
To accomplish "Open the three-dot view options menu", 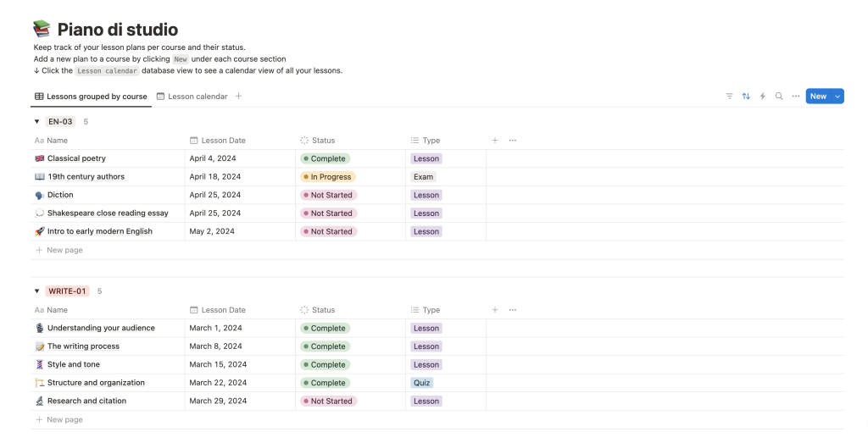I will click(795, 97).
